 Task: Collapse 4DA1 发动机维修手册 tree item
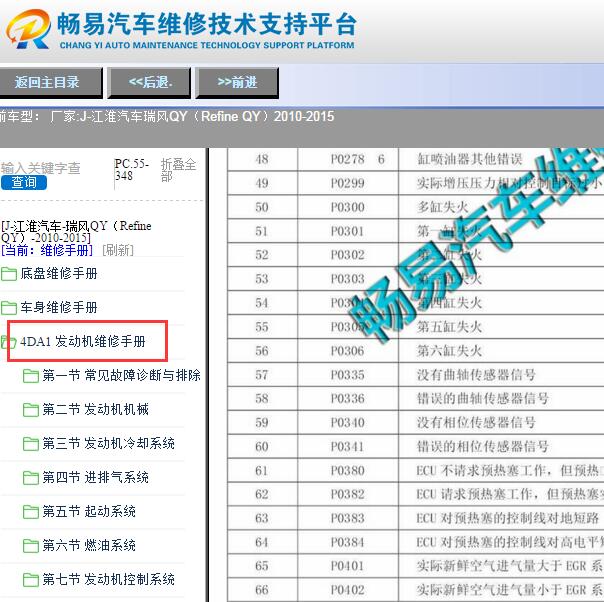point(83,341)
